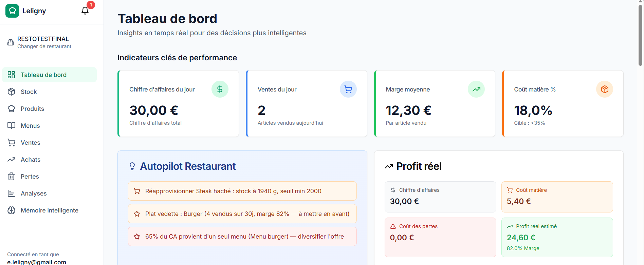Click the trending arrow icon on Marge moyenne

coord(476,89)
